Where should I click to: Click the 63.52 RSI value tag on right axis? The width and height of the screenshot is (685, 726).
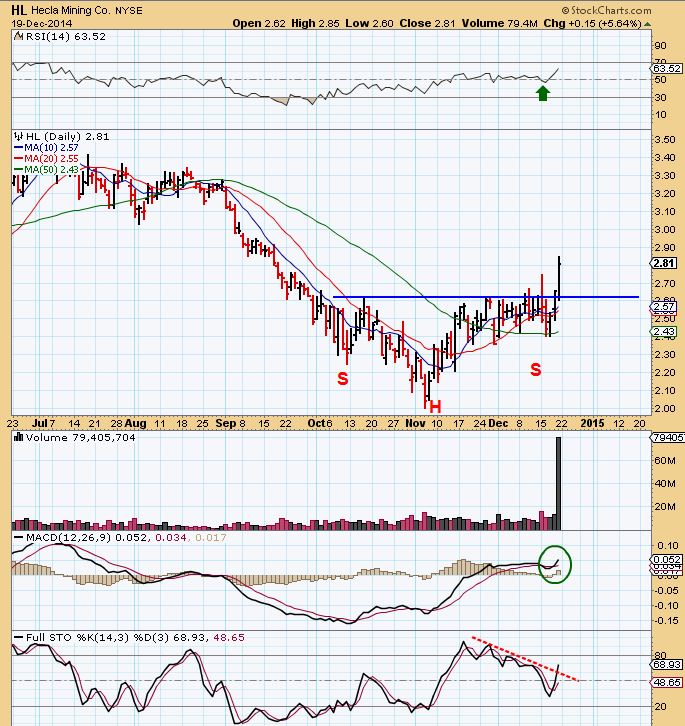coord(667,69)
